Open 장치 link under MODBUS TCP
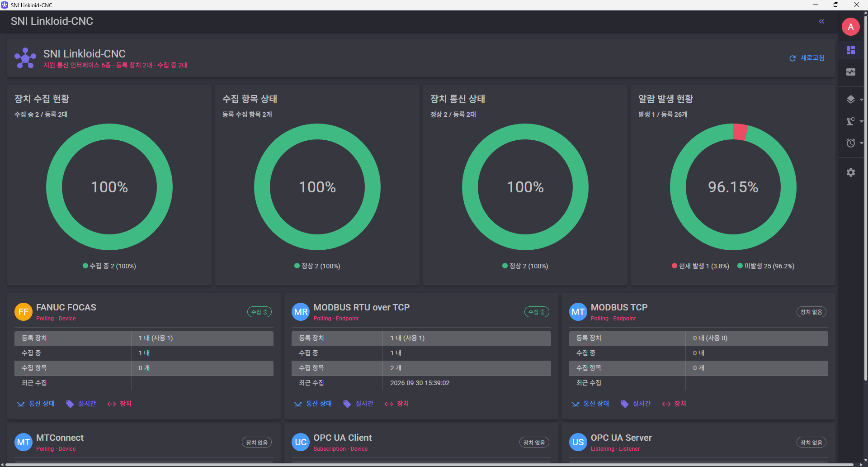Screen dimensions: 868x467 point(675,404)
